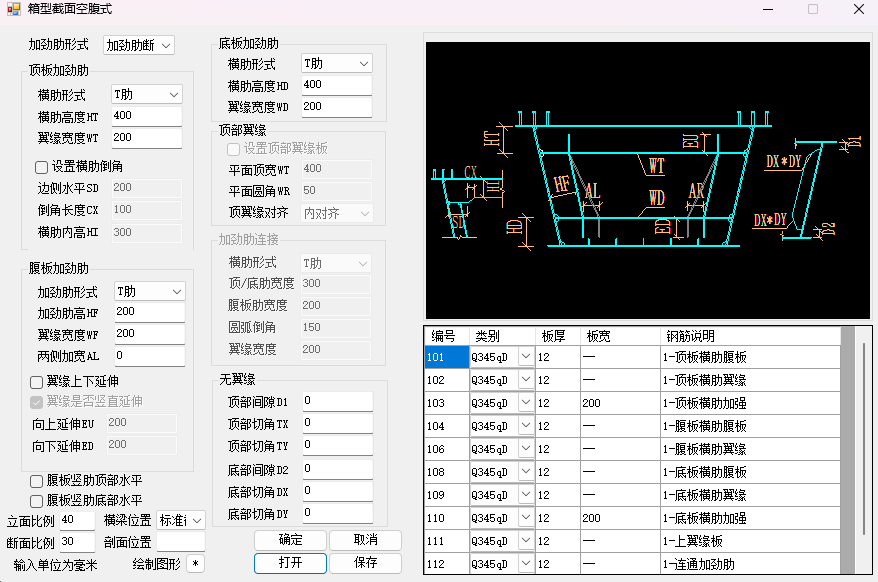878x582 pixels.
Task: Click 两侧加宽AL input field
Action: [150, 356]
